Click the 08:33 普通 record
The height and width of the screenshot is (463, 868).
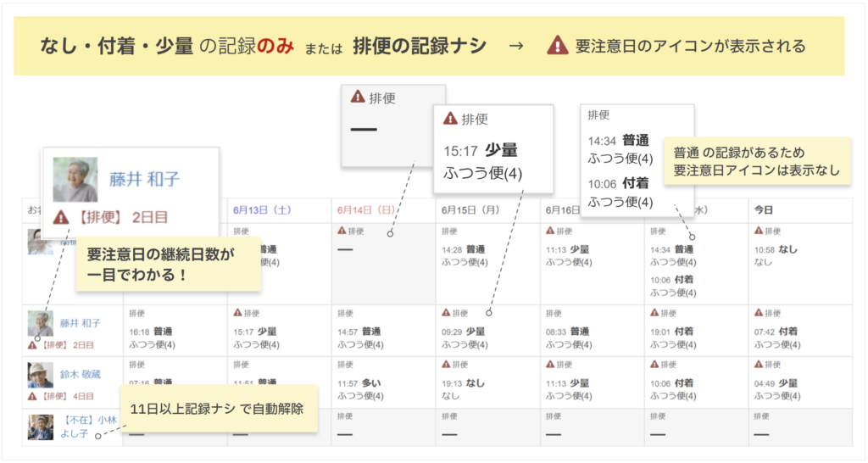coord(568,332)
